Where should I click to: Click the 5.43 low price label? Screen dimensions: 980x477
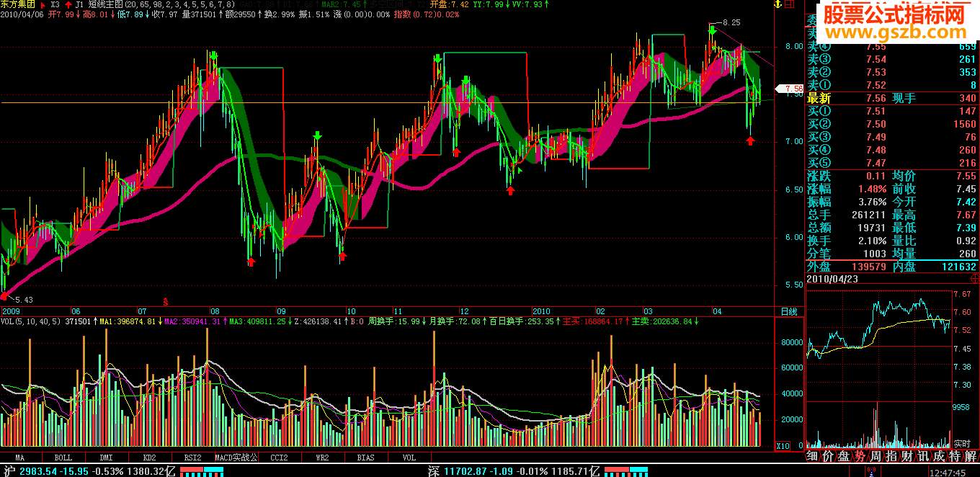24,299
